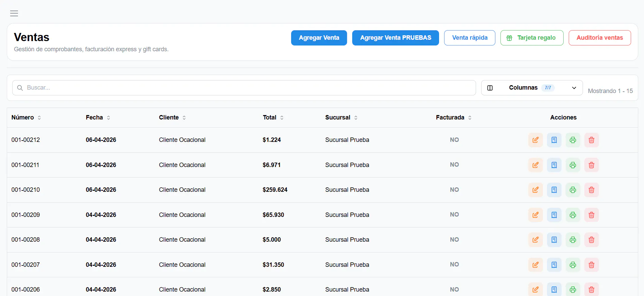This screenshot has height=296, width=644.
Task: View receipt for sale 001-00206
Action: tap(554, 289)
